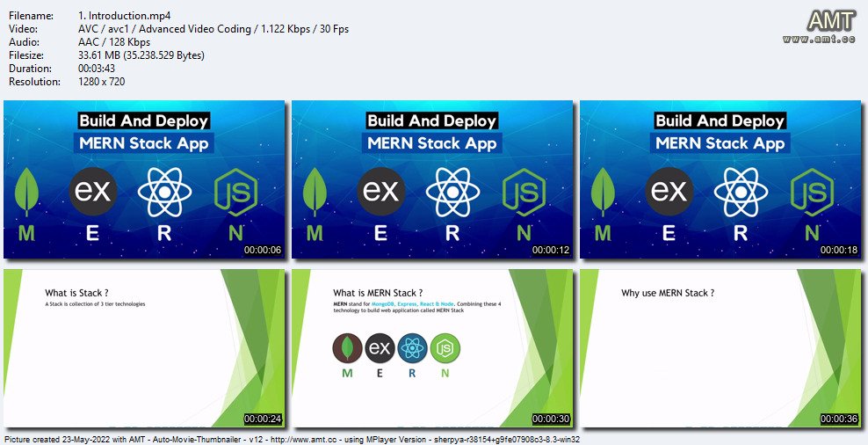This screenshot has width=868, height=445.
Task: Pick the MongoDB leaf in the 00:00:18 frame
Action: coord(603,192)
